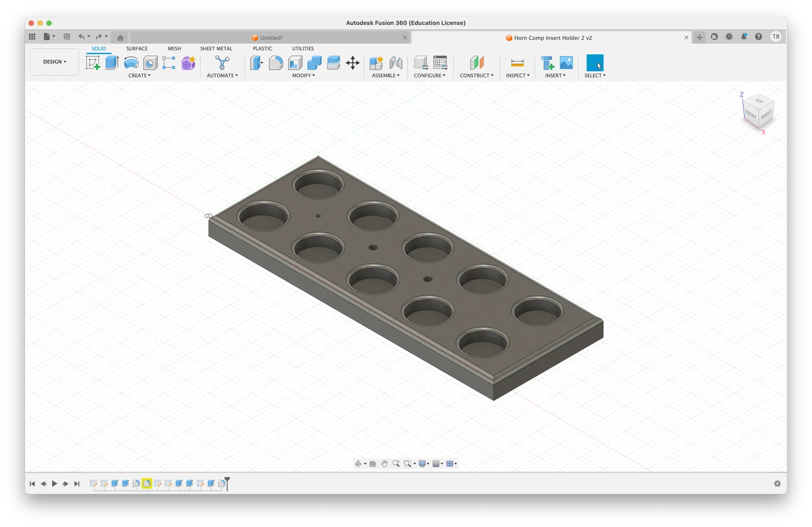Screen dimensions: 812x527
Task: Select the Shell tool icon
Action: pos(295,63)
